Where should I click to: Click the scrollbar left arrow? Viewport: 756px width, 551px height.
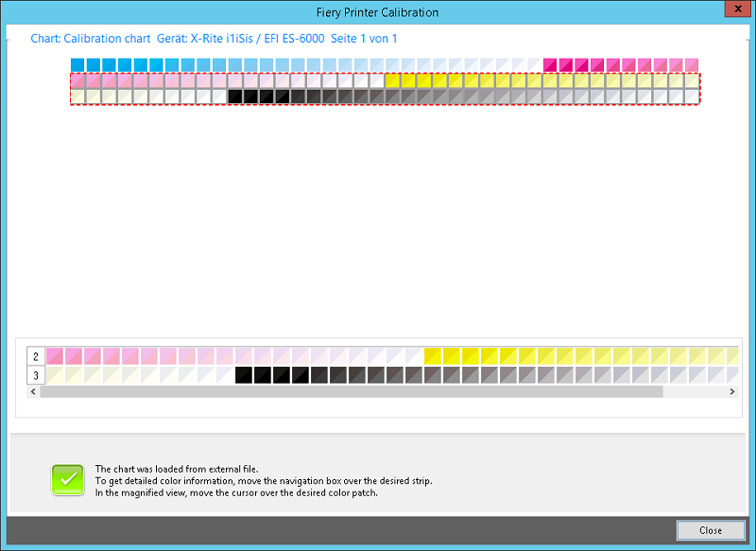(x=33, y=391)
